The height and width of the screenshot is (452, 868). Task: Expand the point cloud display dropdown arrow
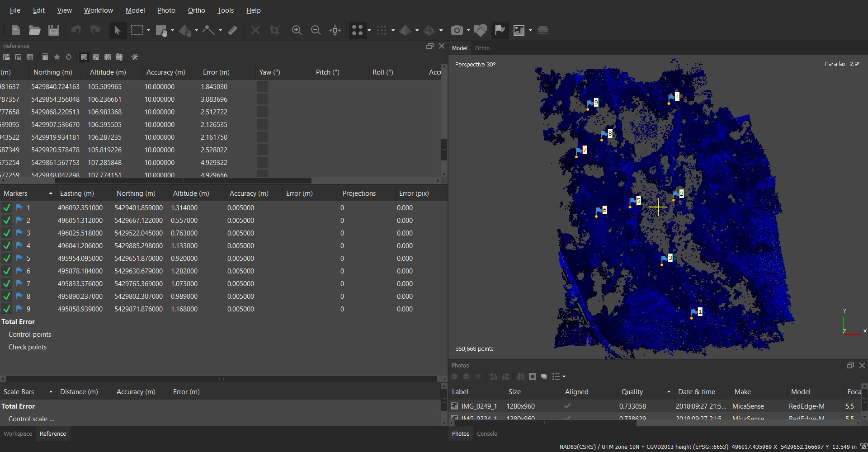point(369,31)
